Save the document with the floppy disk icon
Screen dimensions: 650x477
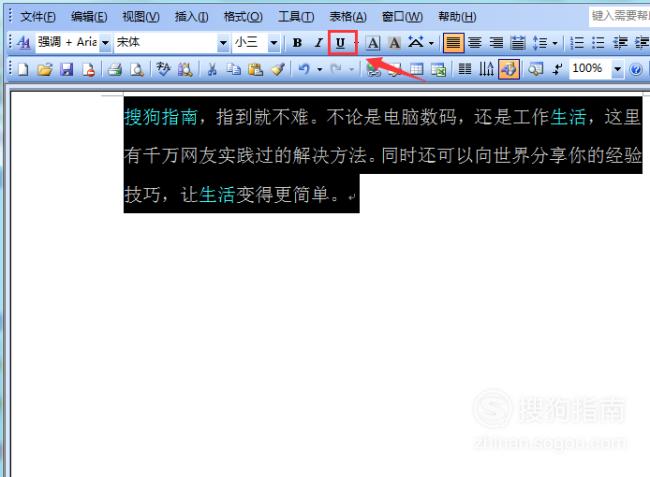coord(66,69)
